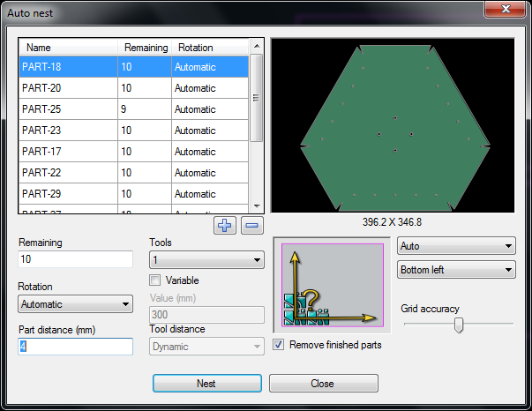Click the Close button
532x411 pixels.
click(x=323, y=384)
